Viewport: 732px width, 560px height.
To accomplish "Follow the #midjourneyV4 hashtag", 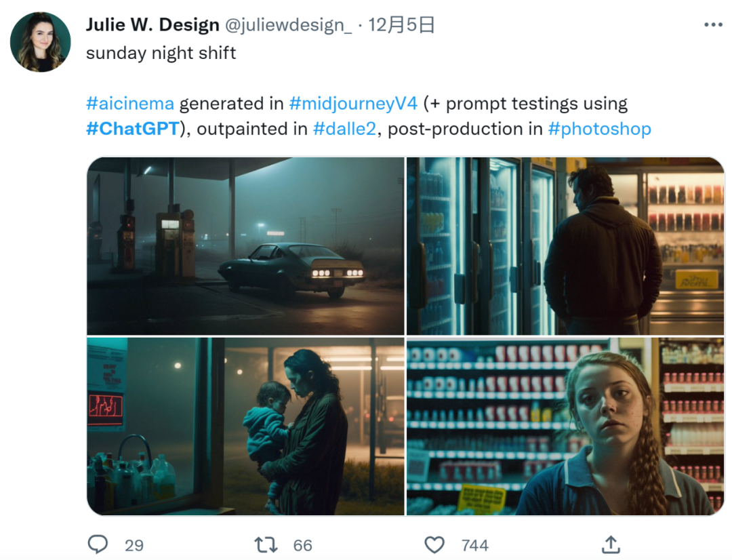I will pyautogui.click(x=353, y=103).
